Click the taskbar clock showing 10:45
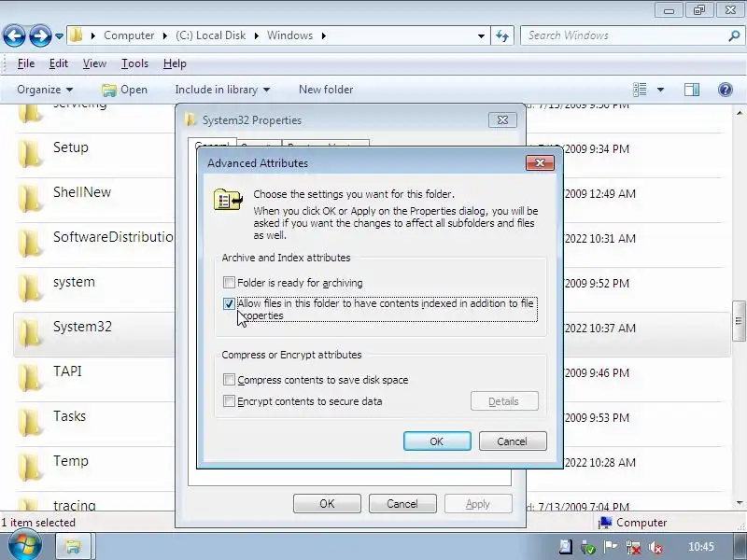The width and height of the screenshot is (747, 560). pos(701,547)
